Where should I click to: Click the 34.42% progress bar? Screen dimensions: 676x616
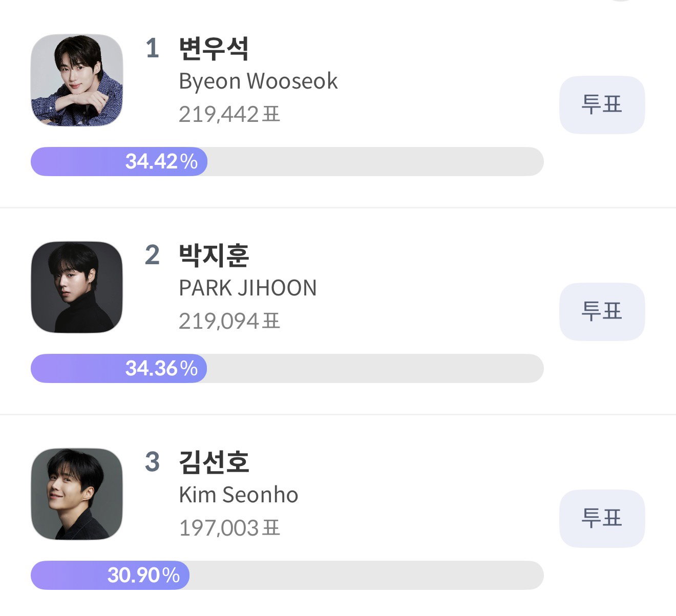click(x=287, y=162)
